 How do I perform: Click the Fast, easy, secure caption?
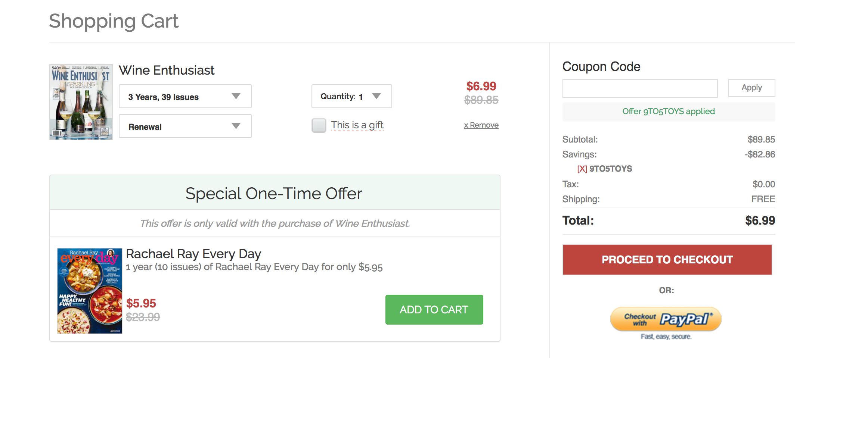[x=666, y=337]
